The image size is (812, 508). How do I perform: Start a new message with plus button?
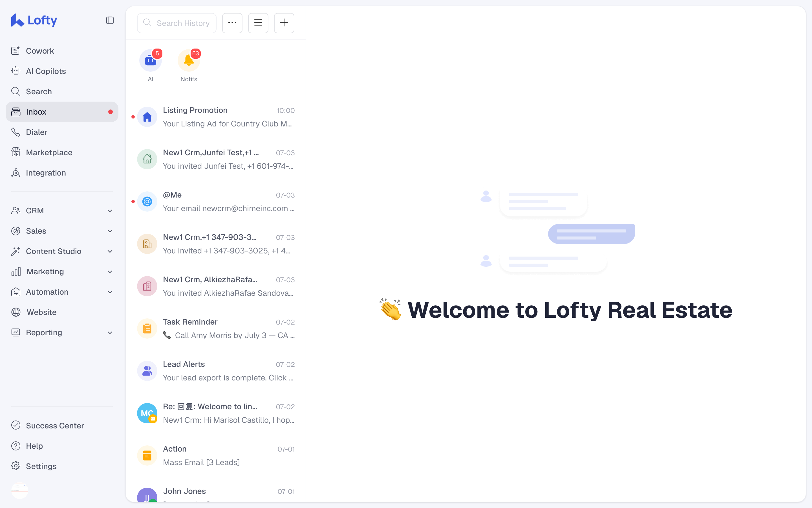[x=284, y=23]
